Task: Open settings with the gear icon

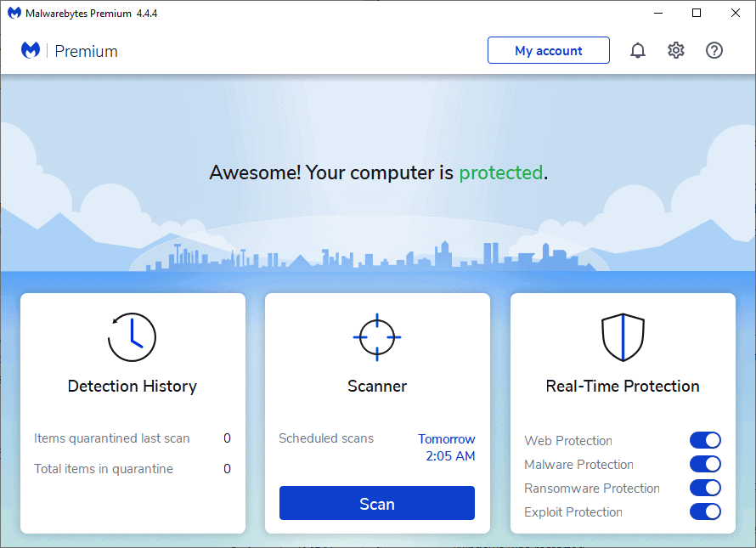Action: [676, 50]
